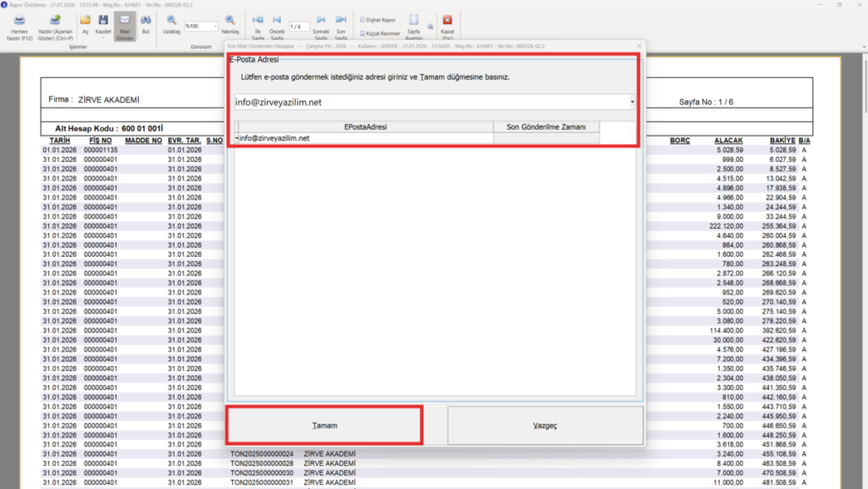
Task: Click the Bul binoculars icon
Action: pos(146,20)
